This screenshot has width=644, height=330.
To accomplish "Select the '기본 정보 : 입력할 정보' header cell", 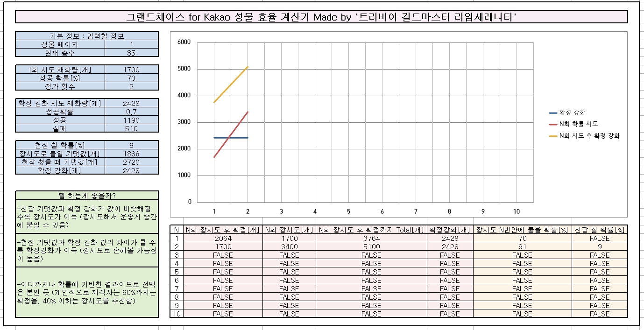I will pyautogui.click(x=87, y=36).
